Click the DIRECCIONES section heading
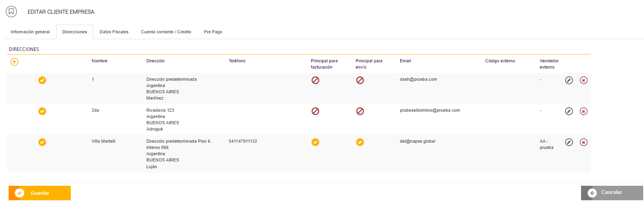 pos(24,49)
